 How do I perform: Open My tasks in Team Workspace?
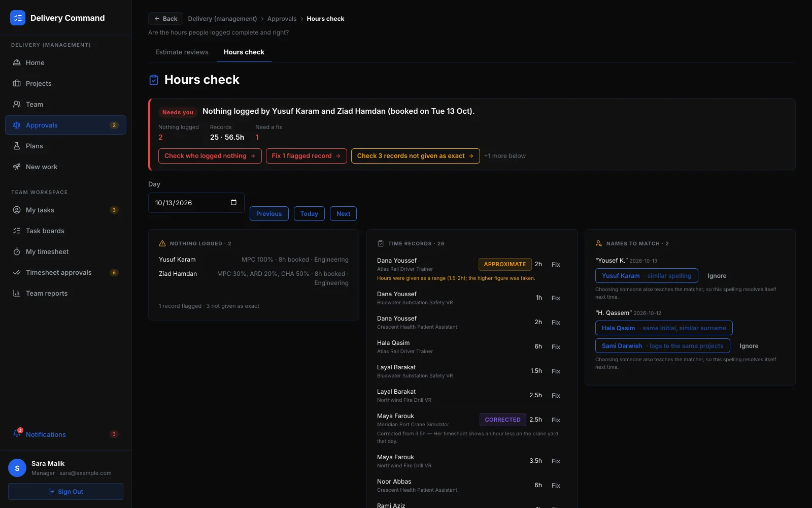[x=65, y=210]
